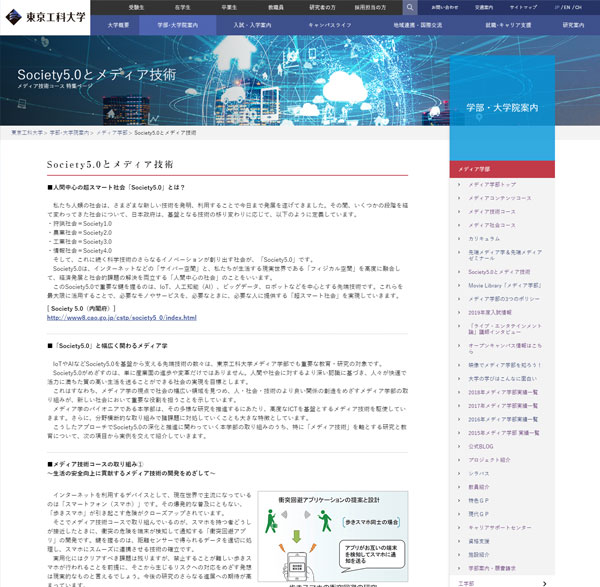Open シラバス sidebar link
The width and height of the screenshot is (600, 587).
click(479, 474)
